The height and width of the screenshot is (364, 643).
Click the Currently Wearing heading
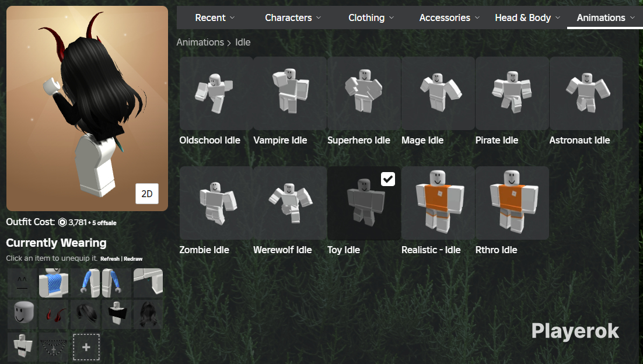pyautogui.click(x=56, y=243)
